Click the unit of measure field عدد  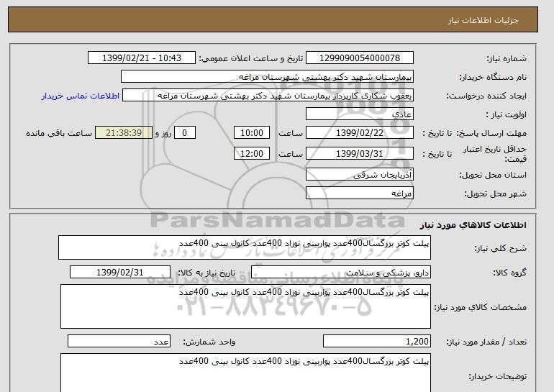tap(119, 342)
